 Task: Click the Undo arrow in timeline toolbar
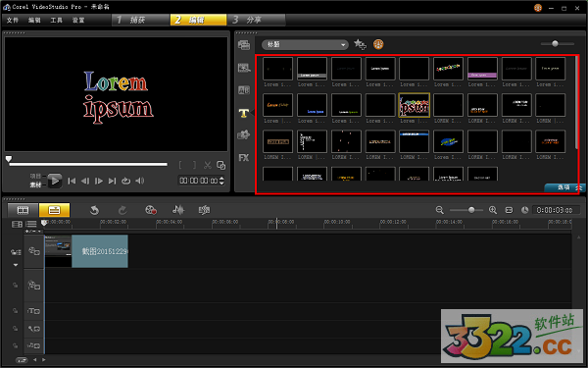[x=94, y=210]
